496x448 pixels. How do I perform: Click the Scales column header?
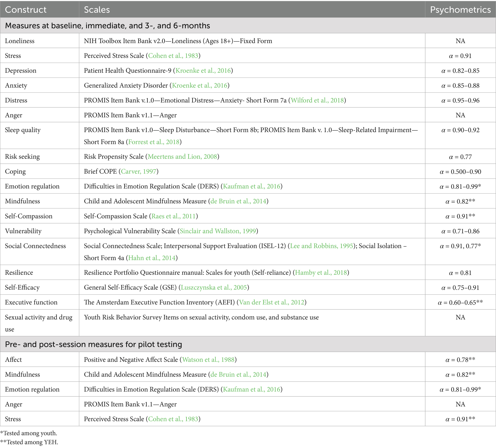pyautogui.click(x=97, y=9)
